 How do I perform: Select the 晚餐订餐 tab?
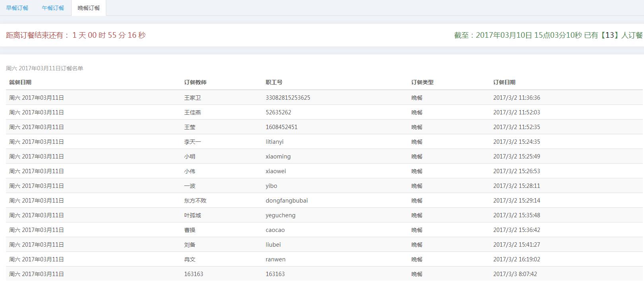[x=89, y=8]
